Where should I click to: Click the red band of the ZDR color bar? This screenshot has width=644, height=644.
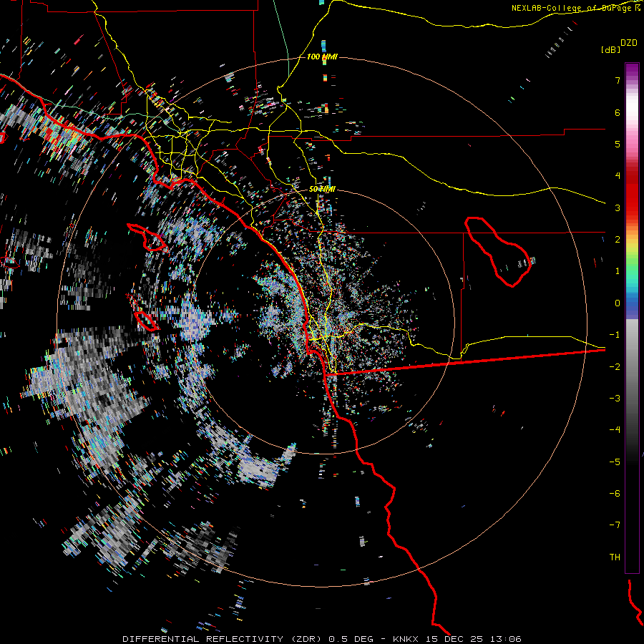pos(632,193)
